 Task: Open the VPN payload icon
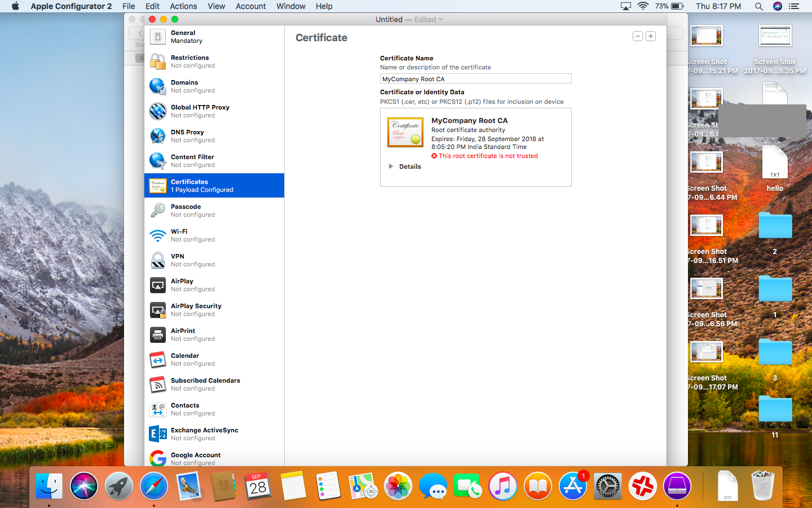click(x=158, y=260)
